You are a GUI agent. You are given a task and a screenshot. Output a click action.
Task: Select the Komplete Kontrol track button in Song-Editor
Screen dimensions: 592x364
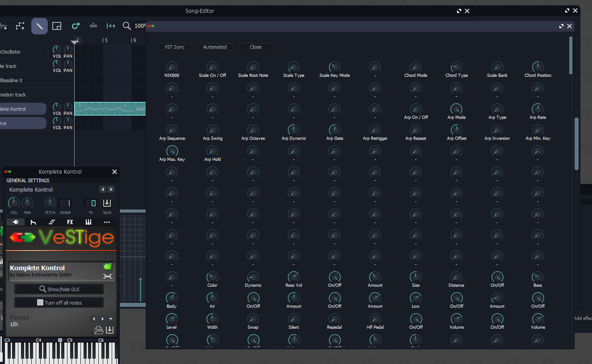click(x=22, y=109)
